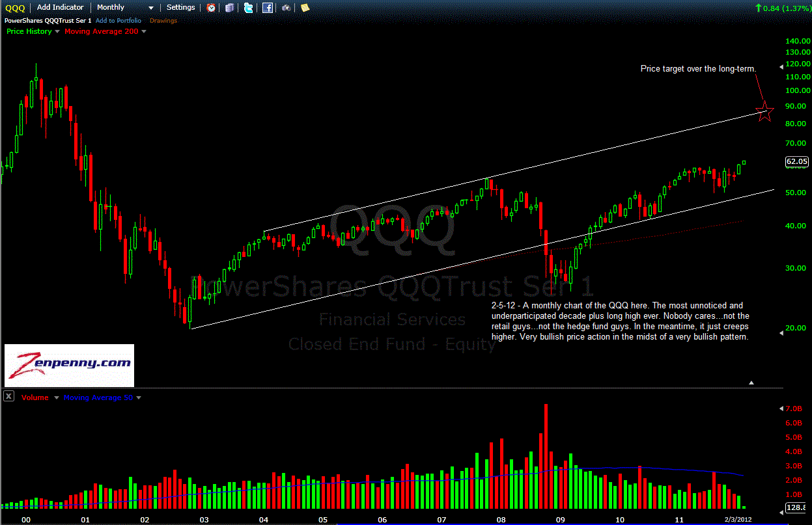Screen dimensions: 812x525
Task: Click the QQQ ticker symbol field
Action: coord(16,8)
